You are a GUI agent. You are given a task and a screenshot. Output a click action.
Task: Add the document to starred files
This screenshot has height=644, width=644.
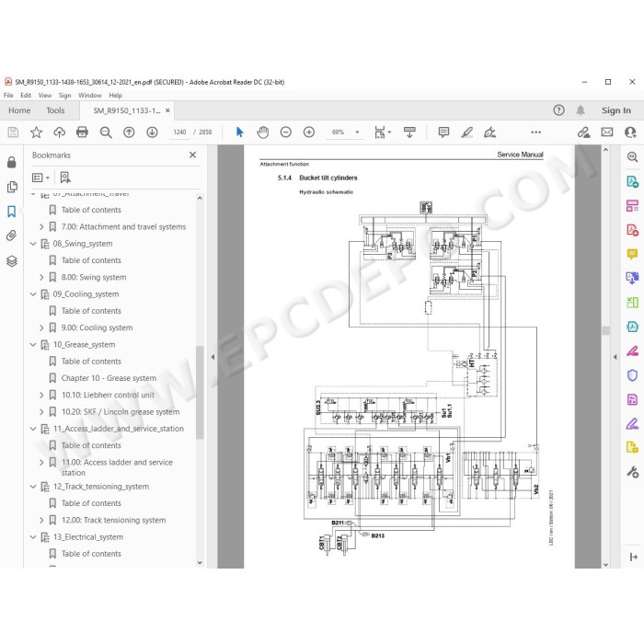click(36, 132)
